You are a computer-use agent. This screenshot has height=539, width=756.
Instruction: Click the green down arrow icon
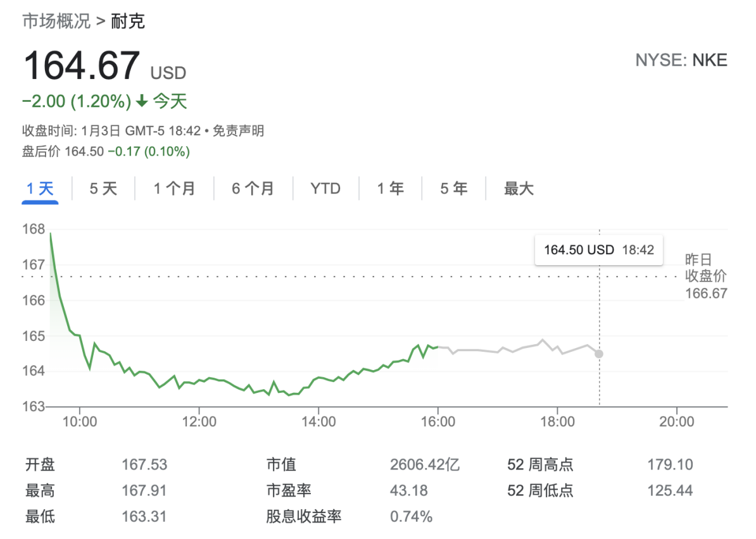click(x=142, y=101)
